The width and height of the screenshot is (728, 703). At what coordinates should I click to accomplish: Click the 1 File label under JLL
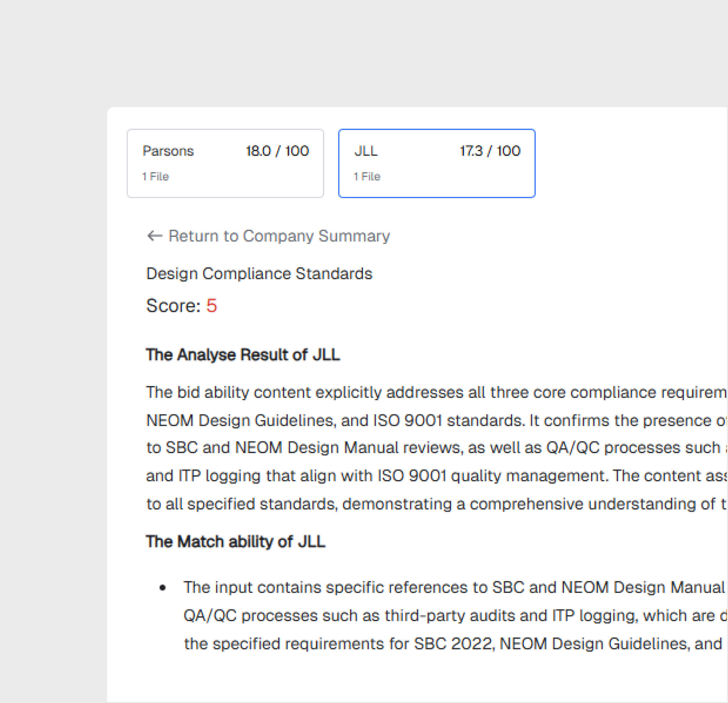click(366, 177)
